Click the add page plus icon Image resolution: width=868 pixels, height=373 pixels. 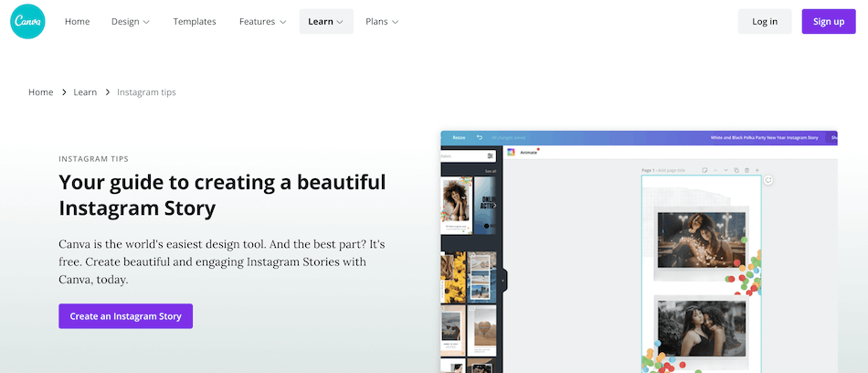pyautogui.click(x=757, y=170)
